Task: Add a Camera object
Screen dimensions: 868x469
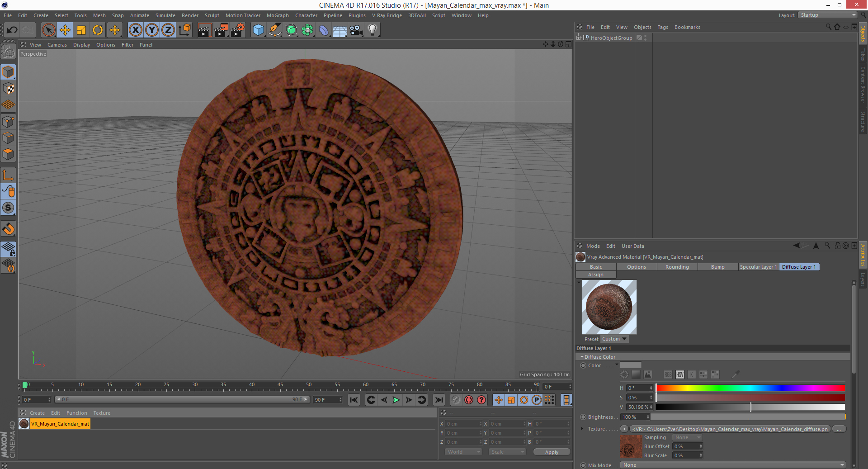Action: [x=356, y=30]
